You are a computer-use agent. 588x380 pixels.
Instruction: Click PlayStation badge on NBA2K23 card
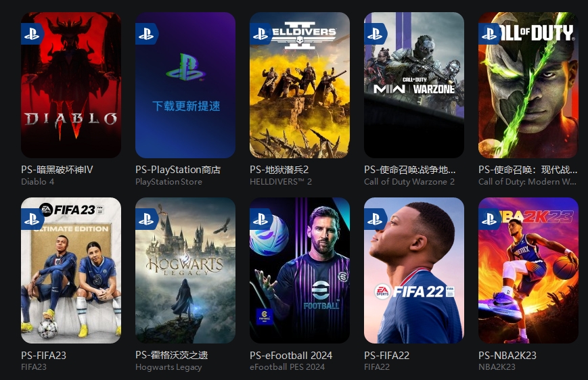pyautogui.click(x=490, y=219)
